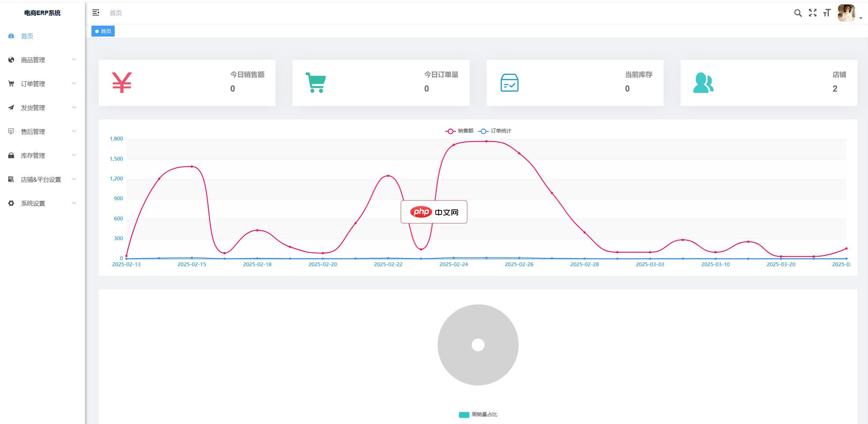The height and width of the screenshot is (424, 868).
Task: Select 首页 in the sidebar
Action: [42, 36]
